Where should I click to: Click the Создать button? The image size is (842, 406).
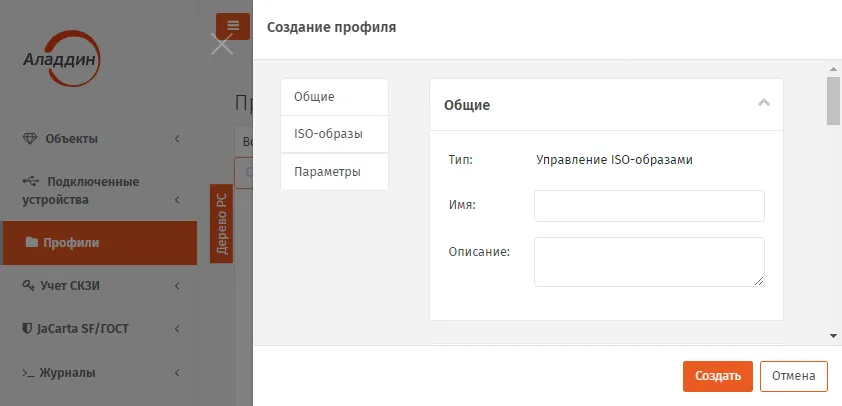pyautogui.click(x=718, y=376)
